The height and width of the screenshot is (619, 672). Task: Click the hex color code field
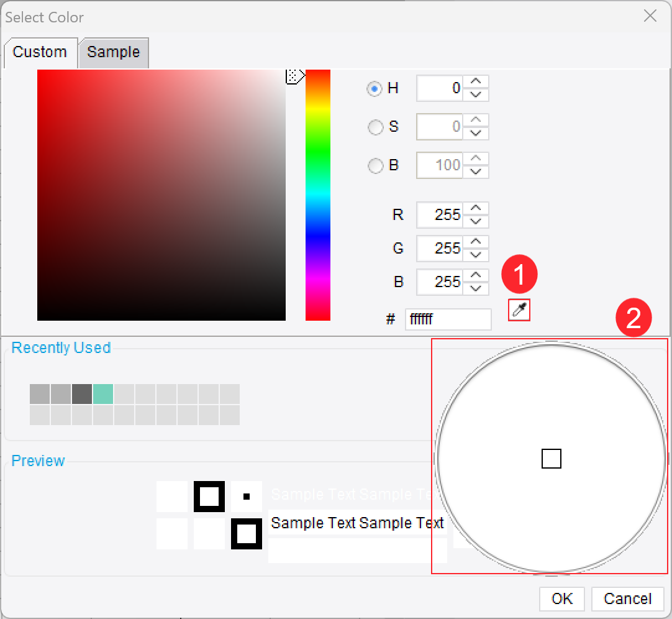448,319
